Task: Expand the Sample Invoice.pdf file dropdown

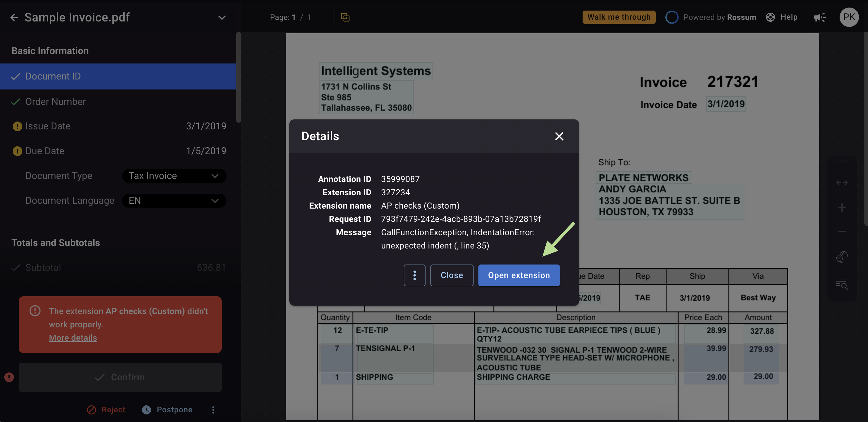Action: 222,18
